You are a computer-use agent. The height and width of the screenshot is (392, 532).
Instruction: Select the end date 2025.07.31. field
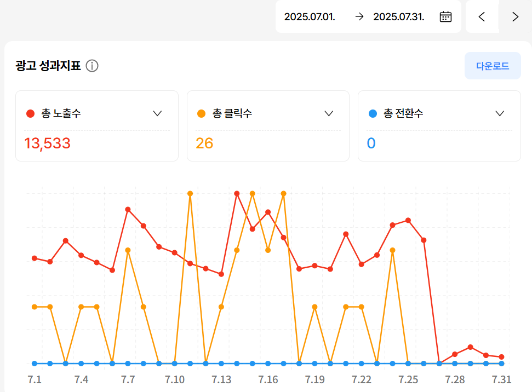399,16
